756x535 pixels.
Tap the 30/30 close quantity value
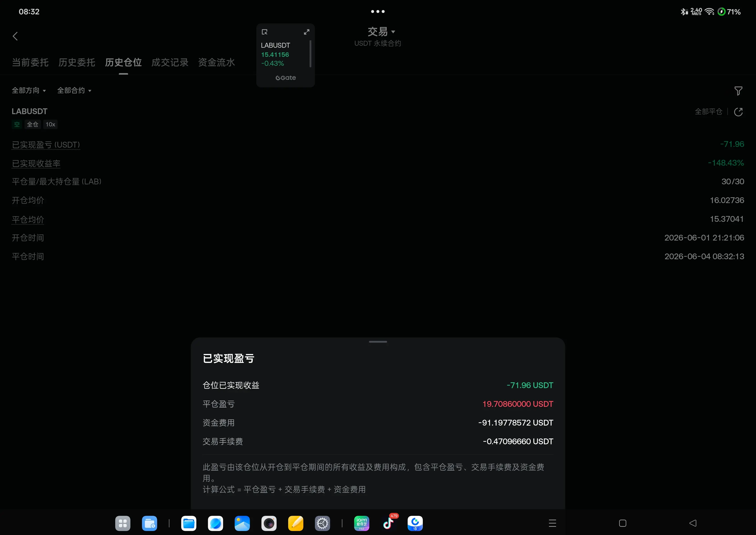[733, 181]
